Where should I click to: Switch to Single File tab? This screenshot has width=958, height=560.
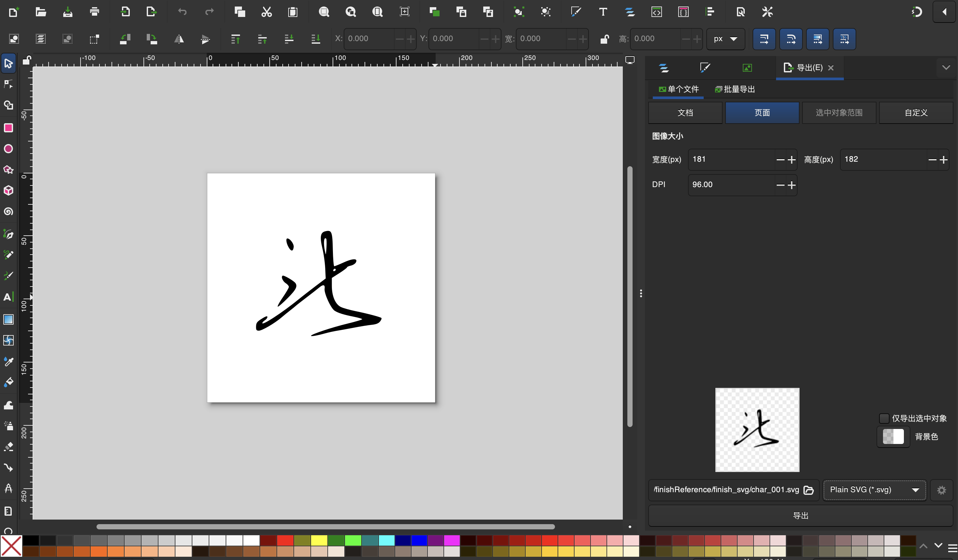679,89
